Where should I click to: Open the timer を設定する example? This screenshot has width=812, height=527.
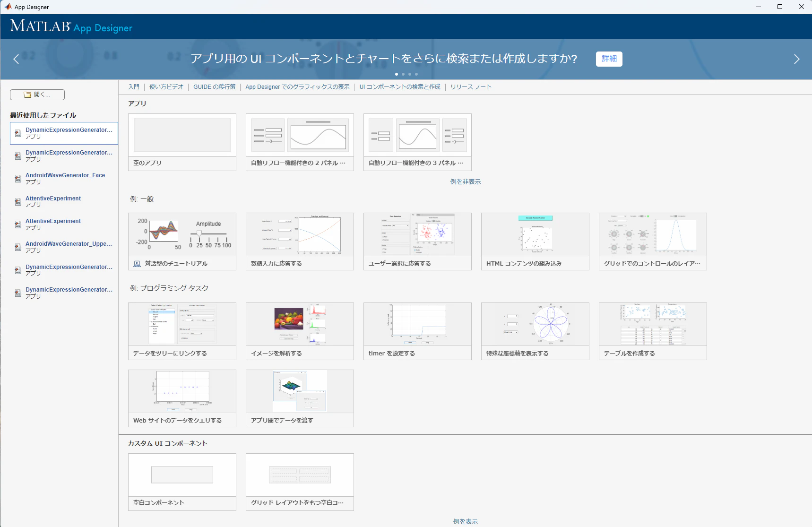tap(417, 331)
